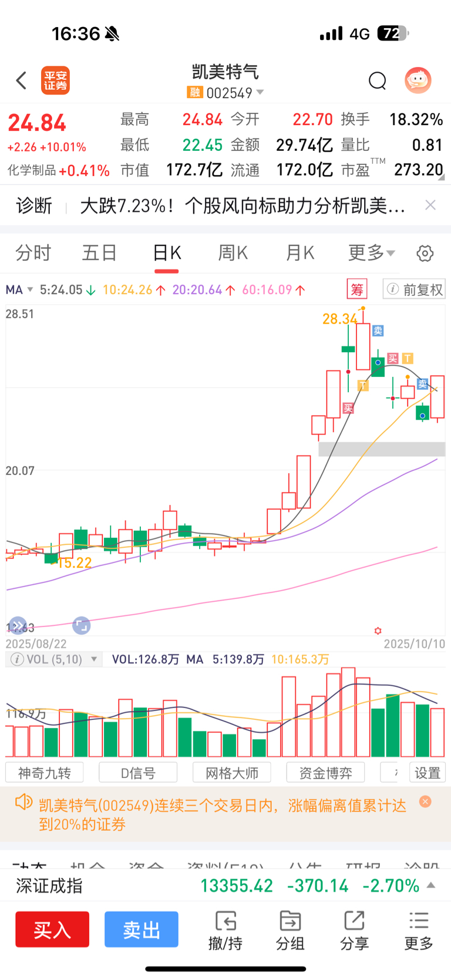
Task: Open the 大跌7.23% diagnosis headline
Action: [242, 206]
